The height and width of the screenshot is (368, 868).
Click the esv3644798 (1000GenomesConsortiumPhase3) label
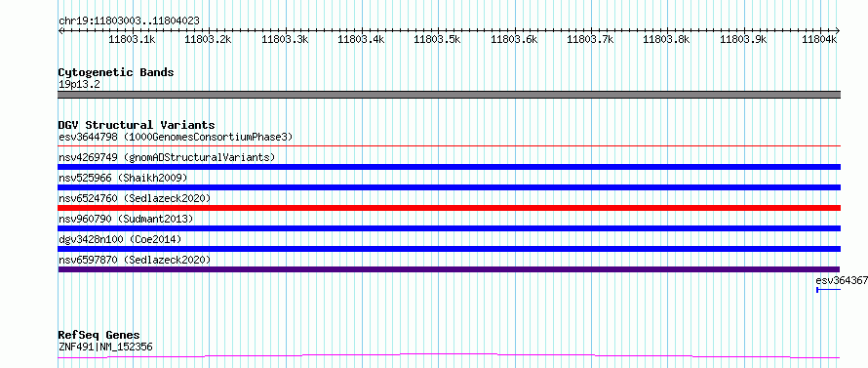pos(176,137)
